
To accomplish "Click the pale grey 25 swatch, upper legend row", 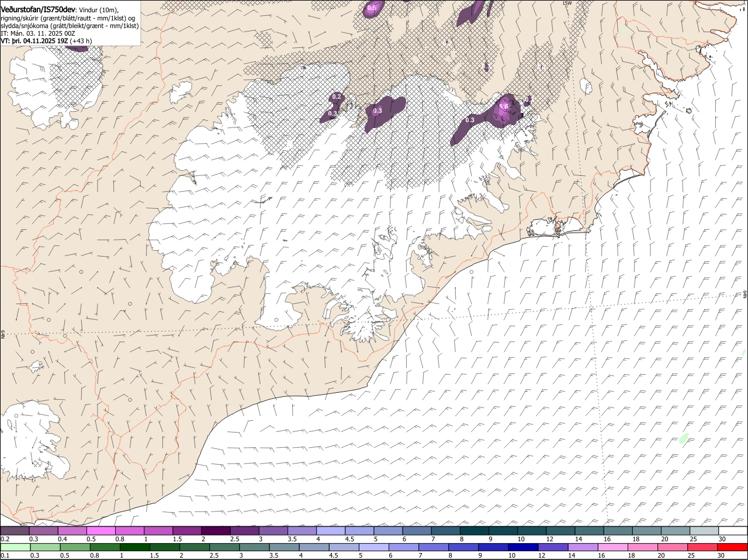I will 704,531.
